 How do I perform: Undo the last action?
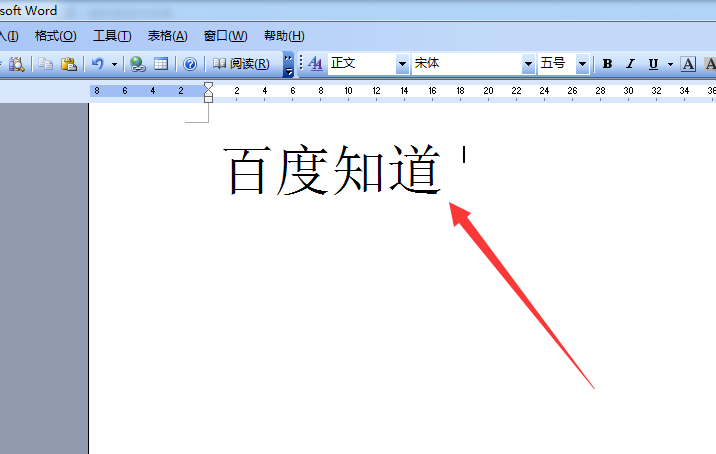98,63
